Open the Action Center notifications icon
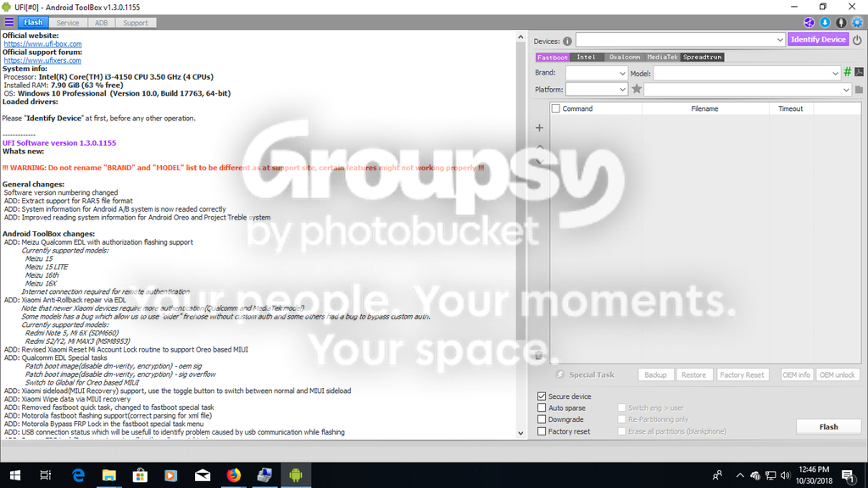Screen dimensions: 868x488 tap(848, 475)
